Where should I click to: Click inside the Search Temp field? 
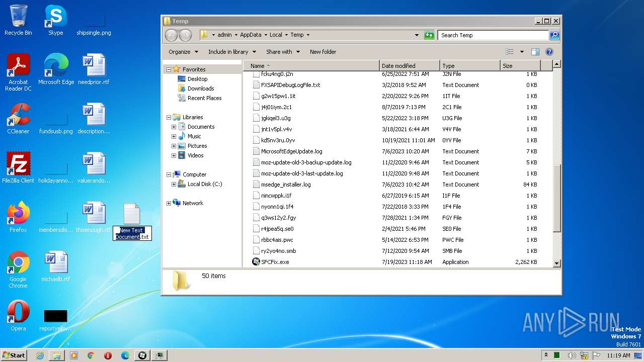(x=493, y=35)
